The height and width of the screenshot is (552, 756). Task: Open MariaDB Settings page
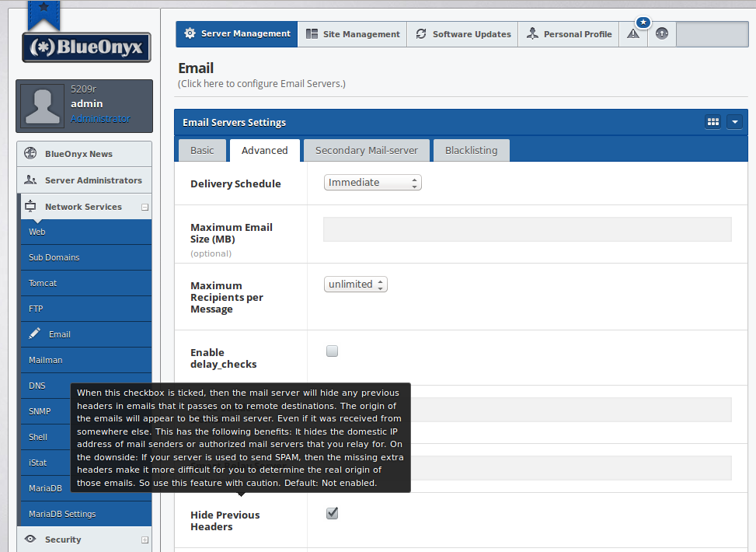86,514
